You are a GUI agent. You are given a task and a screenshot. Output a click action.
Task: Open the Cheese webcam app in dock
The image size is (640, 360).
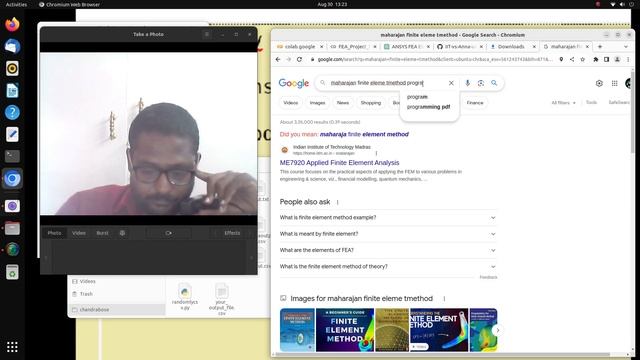tap(12, 206)
